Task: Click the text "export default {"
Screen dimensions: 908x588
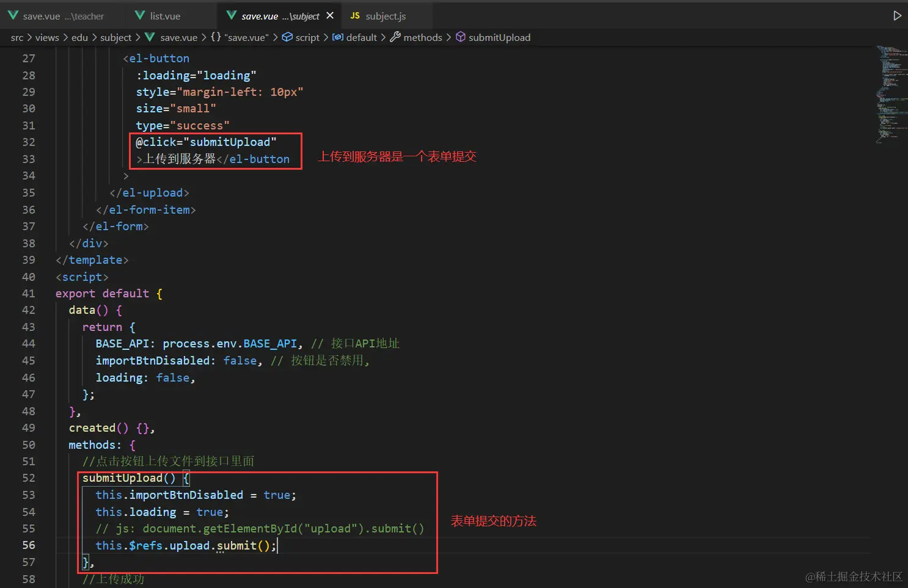Action: (x=109, y=294)
